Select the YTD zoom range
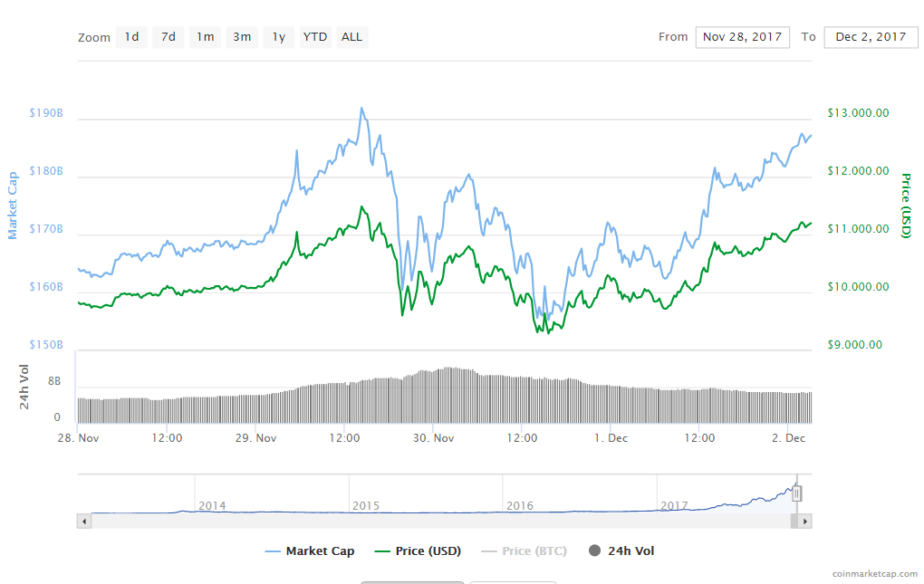Viewport: 924px width, 584px height. (x=314, y=37)
